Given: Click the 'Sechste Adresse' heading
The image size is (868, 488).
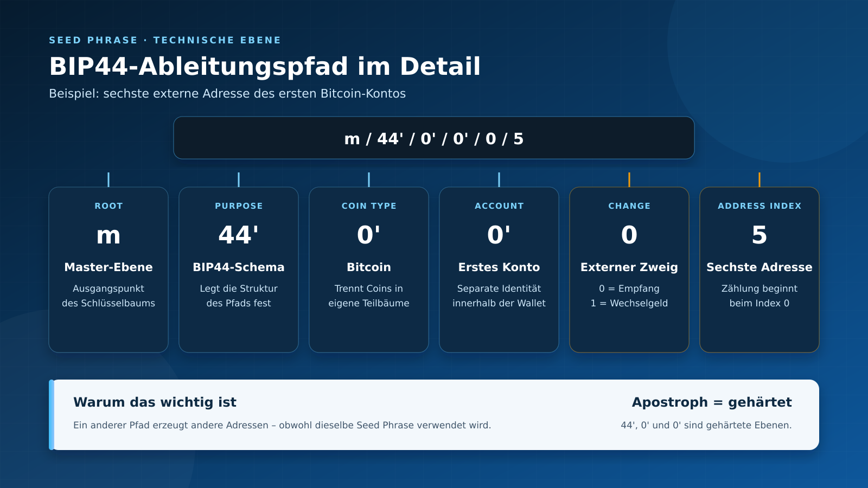Looking at the screenshot, I should pos(759,267).
